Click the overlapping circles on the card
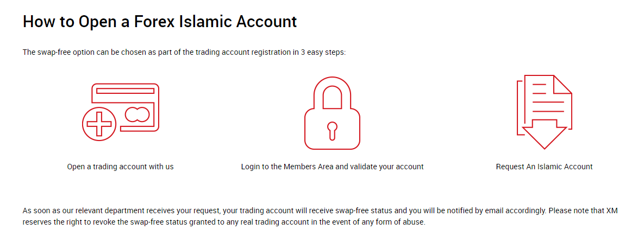This screenshot has width=644, height=236. (x=137, y=114)
